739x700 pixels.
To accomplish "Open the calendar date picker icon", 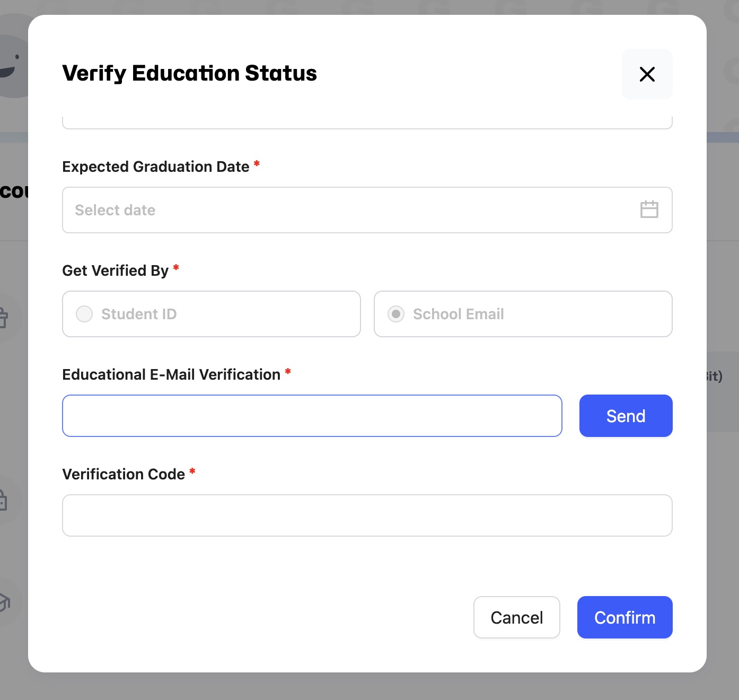I will click(x=649, y=209).
